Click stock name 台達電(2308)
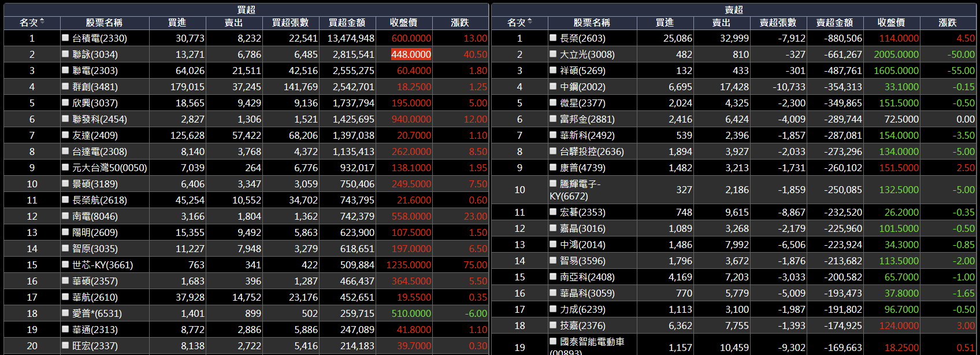 coord(99,151)
